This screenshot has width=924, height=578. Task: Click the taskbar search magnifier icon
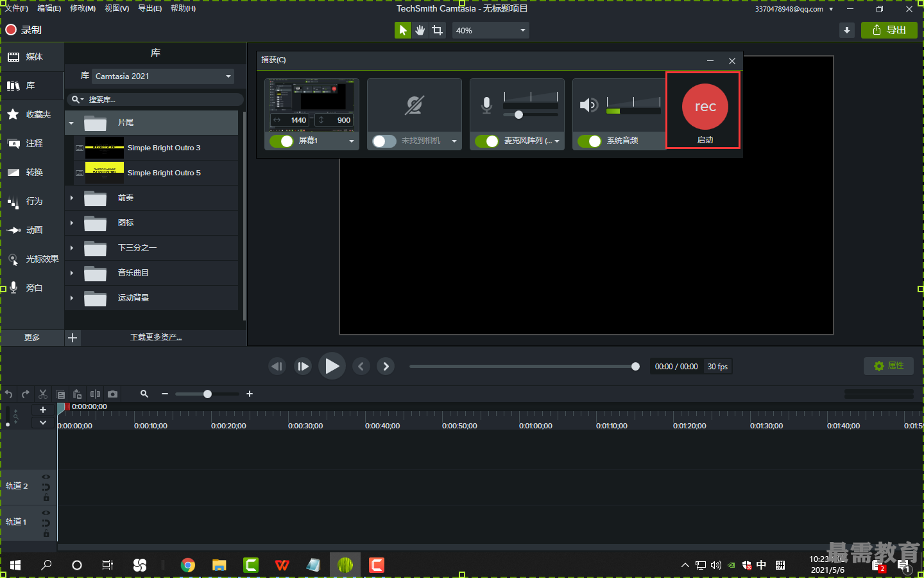coord(46,565)
